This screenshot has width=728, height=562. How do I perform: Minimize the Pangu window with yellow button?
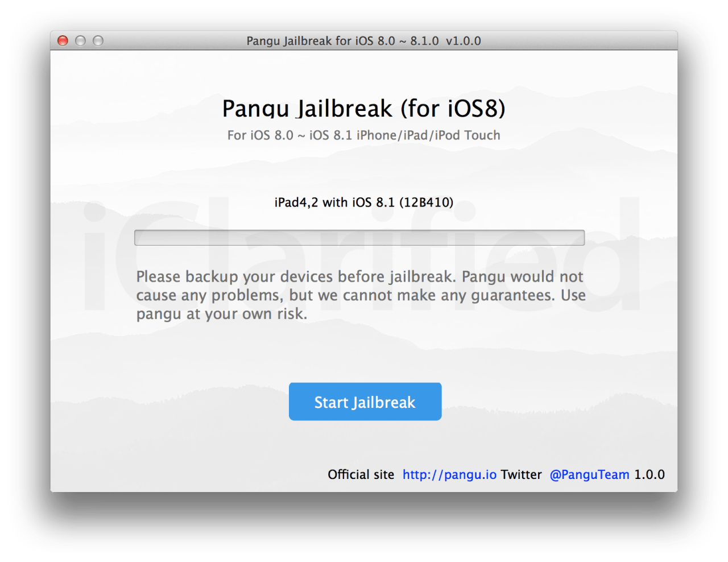point(80,40)
